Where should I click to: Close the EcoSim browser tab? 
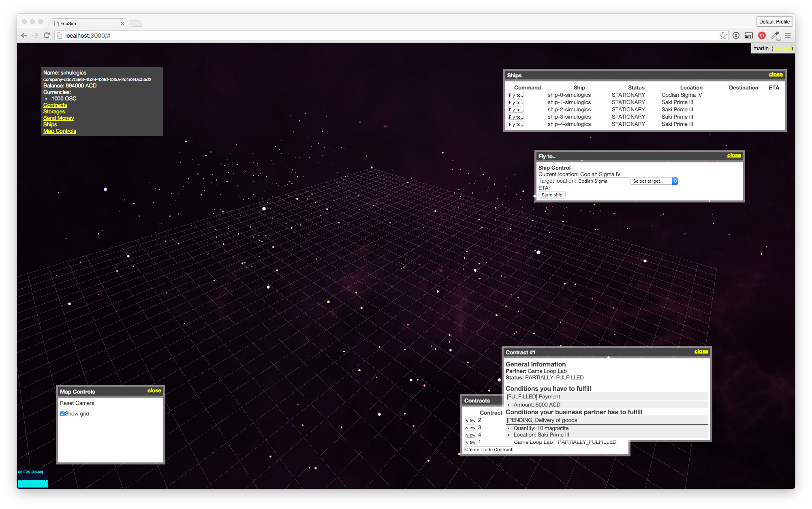122,23
